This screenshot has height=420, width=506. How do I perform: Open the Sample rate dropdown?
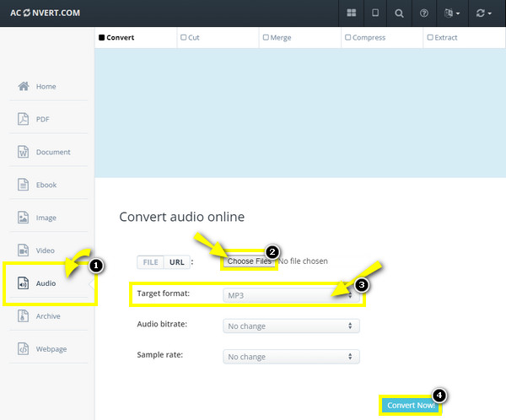(x=291, y=357)
